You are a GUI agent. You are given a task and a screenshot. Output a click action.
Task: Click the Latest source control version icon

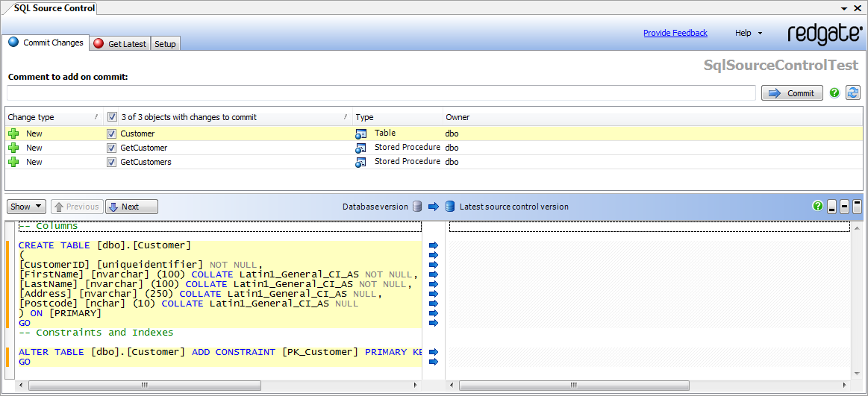[450, 207]
